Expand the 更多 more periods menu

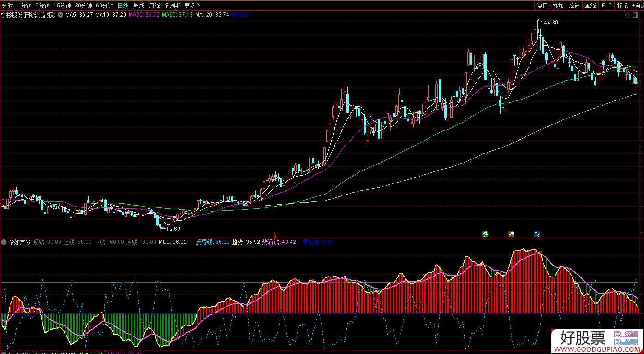point(192,6)
